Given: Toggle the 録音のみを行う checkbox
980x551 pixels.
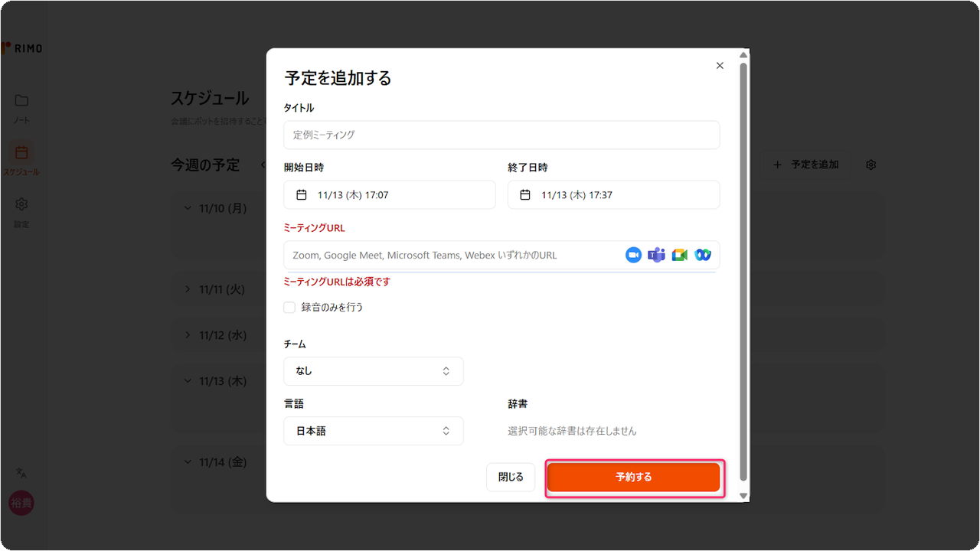Looking at the screenshot, I should pos(289,308).
